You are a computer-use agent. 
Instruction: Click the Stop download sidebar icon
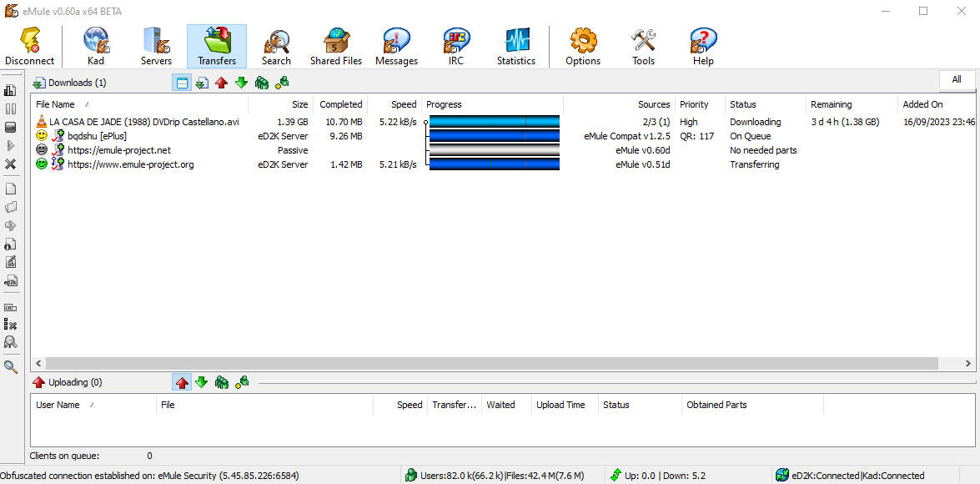click(11, 128)
